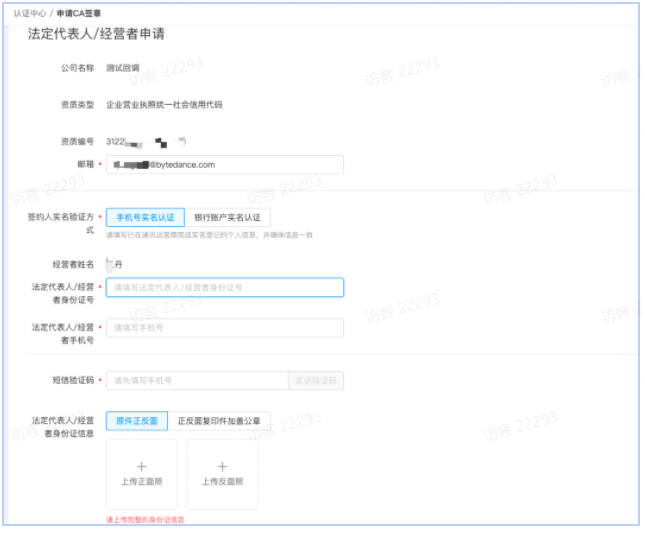Click the plus icon for 上传正面照
This screenshot has height=534, width=645.
point(141,466)
